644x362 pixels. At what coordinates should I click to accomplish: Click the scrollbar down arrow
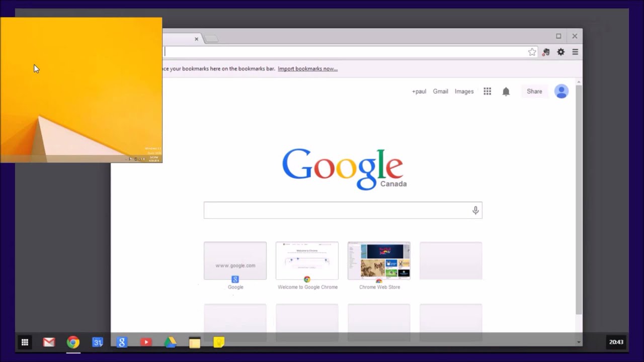(x=579, y=342)
